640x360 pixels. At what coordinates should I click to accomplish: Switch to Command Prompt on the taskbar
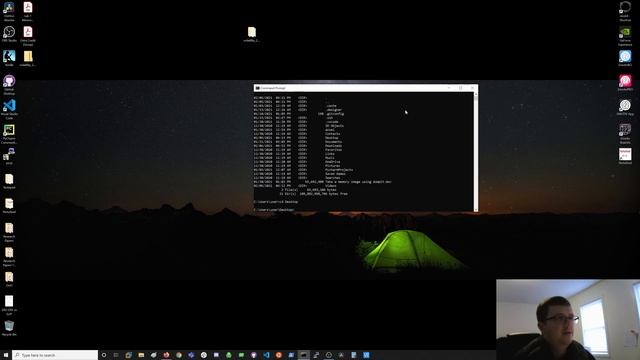pos(303,355)
